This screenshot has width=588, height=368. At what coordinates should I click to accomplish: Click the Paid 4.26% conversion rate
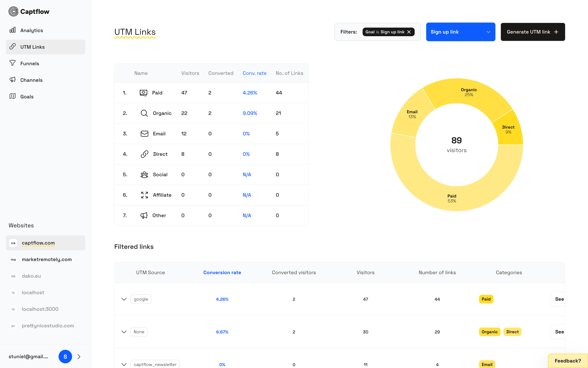250,93
